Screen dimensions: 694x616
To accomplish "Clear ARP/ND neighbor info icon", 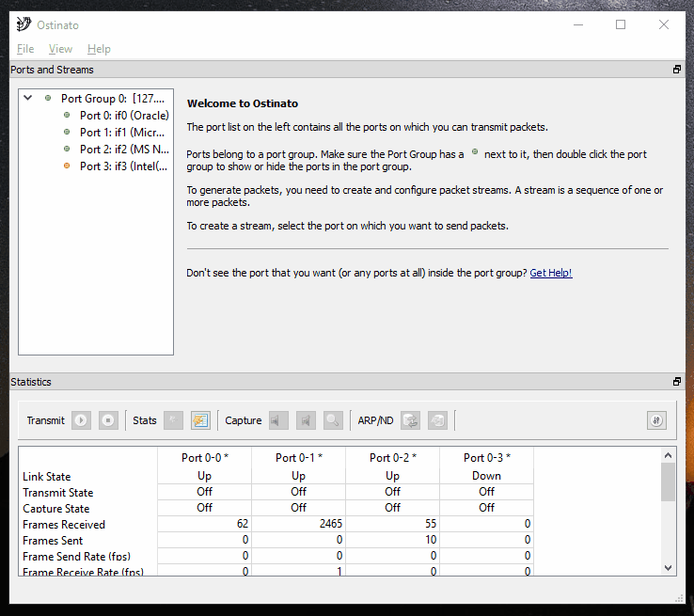I will click(437, 420).
